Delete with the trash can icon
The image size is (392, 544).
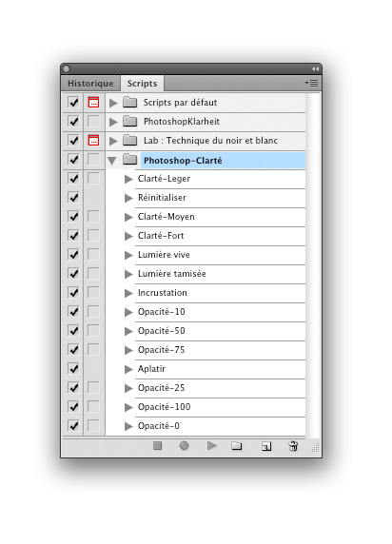293,445
